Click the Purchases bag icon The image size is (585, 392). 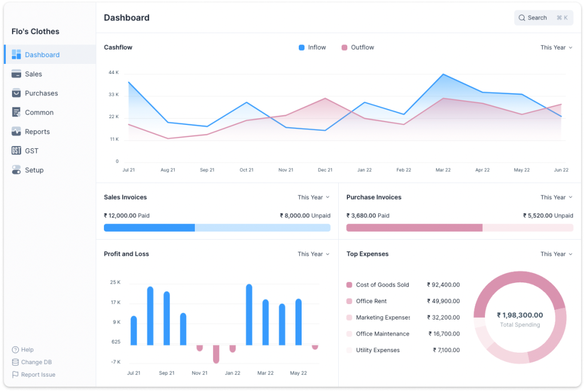(x=16, y=93)
